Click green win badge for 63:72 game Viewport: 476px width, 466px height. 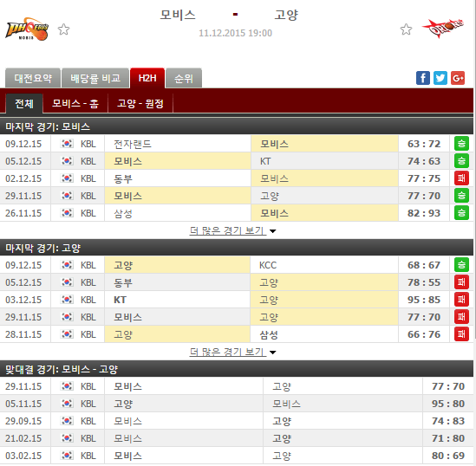pyautogui.click(x=461, y=144)
